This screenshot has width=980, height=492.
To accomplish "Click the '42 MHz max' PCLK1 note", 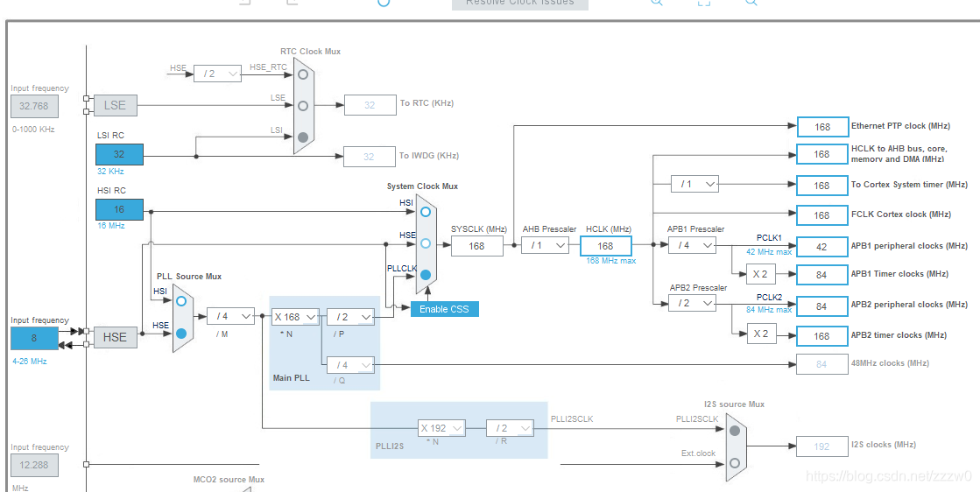I will click(x=769, y=252).
